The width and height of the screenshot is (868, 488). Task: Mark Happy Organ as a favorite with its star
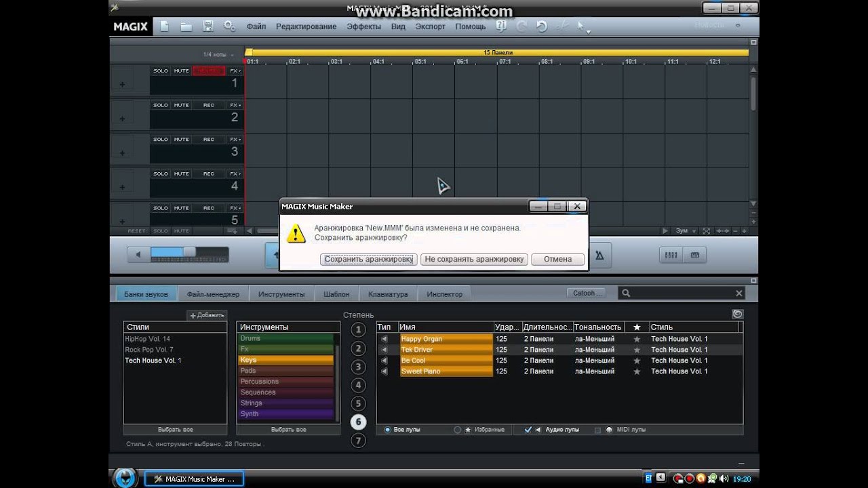[637, 339]
